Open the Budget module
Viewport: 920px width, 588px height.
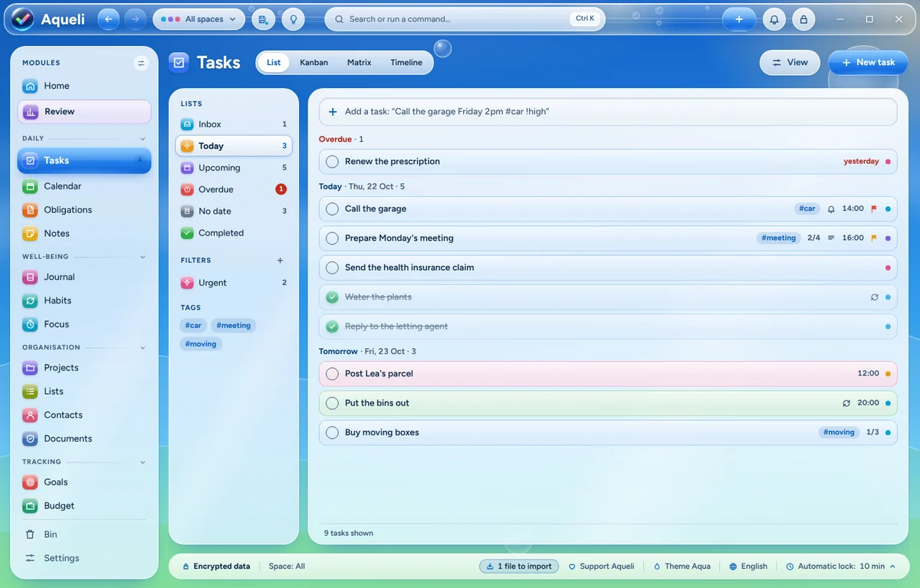(84, 506)
